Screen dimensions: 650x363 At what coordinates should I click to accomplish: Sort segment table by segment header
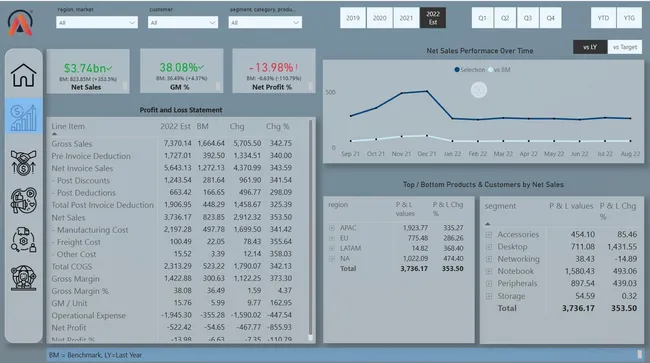tap(500, 206)
